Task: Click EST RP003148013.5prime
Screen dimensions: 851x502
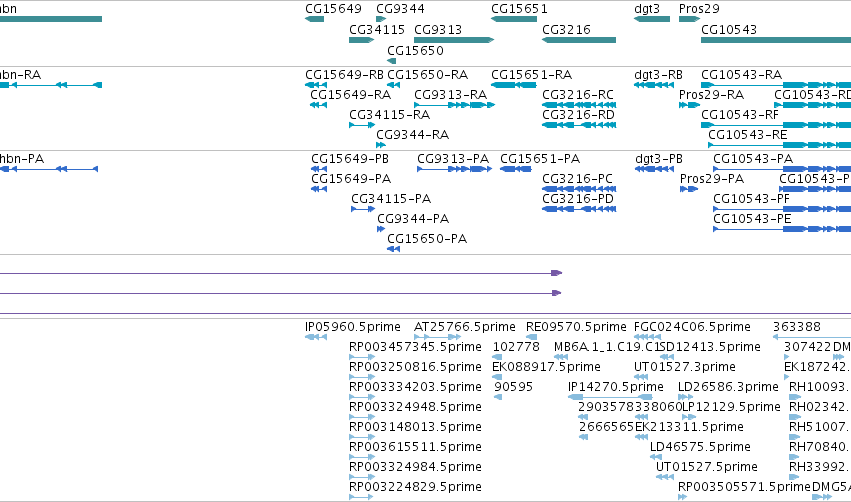Action: [x=415, y=427]
